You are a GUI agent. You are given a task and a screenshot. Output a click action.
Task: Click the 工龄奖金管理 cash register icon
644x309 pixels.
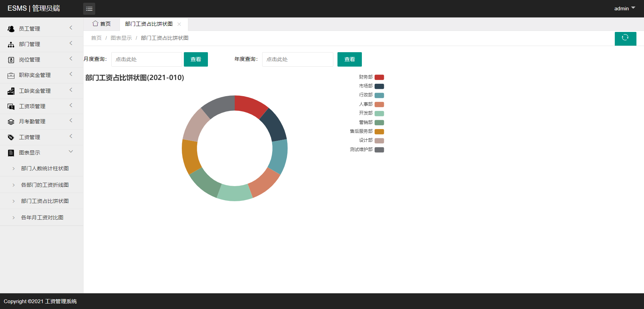(11, 91)
